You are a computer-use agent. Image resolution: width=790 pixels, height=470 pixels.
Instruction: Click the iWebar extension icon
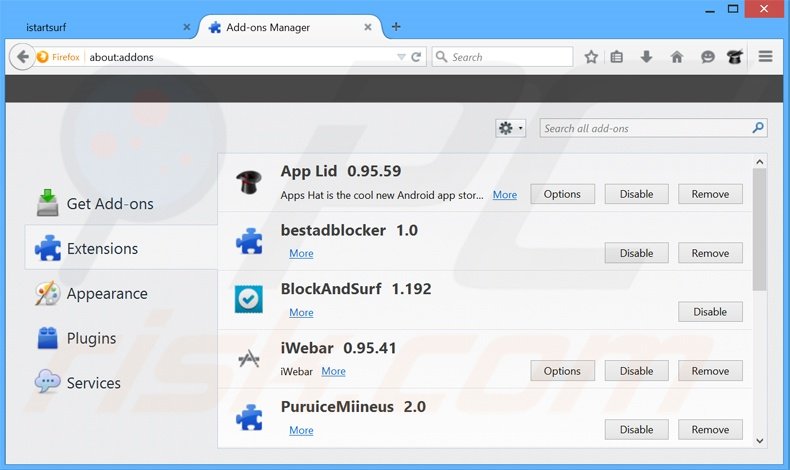(249, 359)
